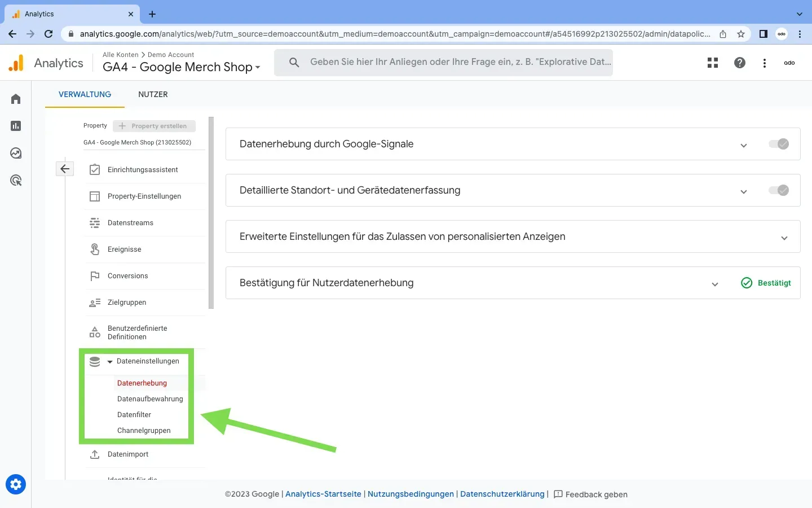Click the Einrichtungsassistent checklist icon
This screenshot has height=508, width=812.
point(95,169)
